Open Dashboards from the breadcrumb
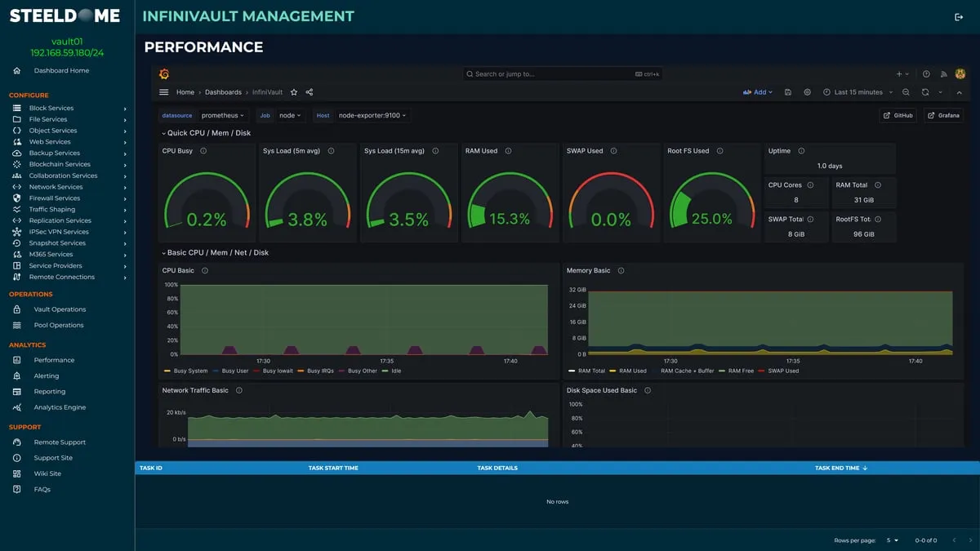The width and height of the screenshot is (980, 551). (x=222, y=92)
